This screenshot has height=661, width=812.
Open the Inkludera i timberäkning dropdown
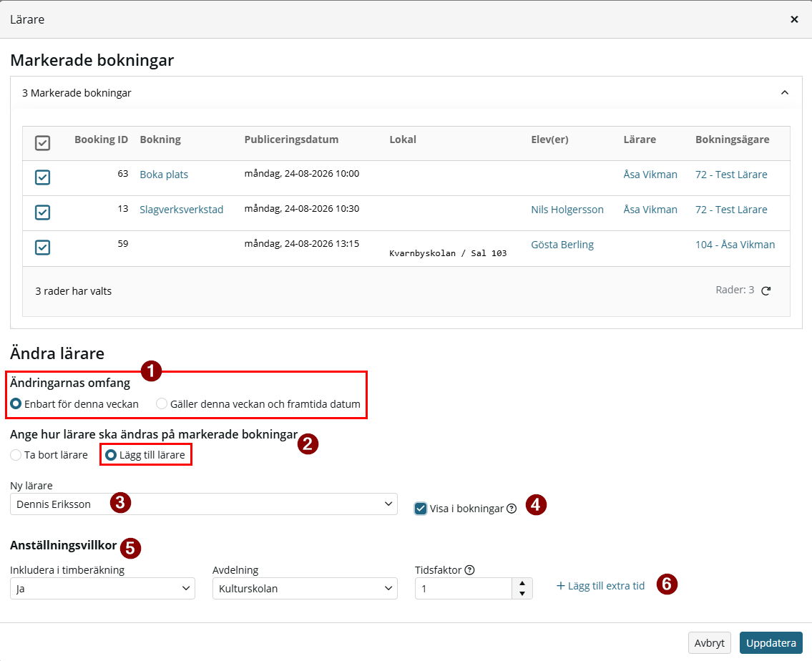click(102, 589)
